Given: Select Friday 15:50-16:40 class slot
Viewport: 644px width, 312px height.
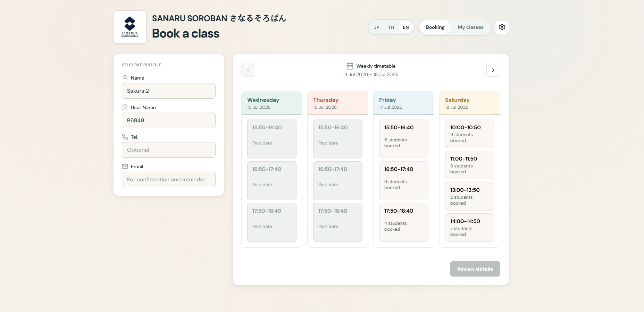Looking at the screenshot, I should pos(404,139).
